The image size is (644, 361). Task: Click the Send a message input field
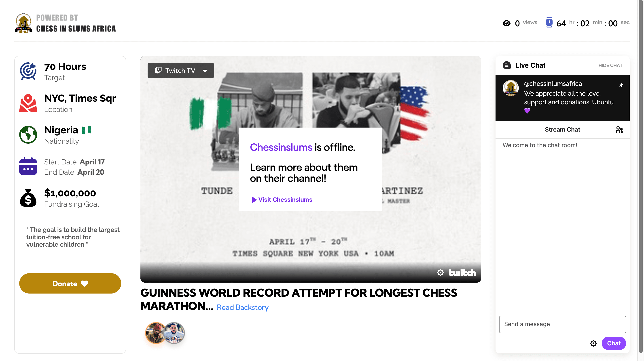(563, 324)
